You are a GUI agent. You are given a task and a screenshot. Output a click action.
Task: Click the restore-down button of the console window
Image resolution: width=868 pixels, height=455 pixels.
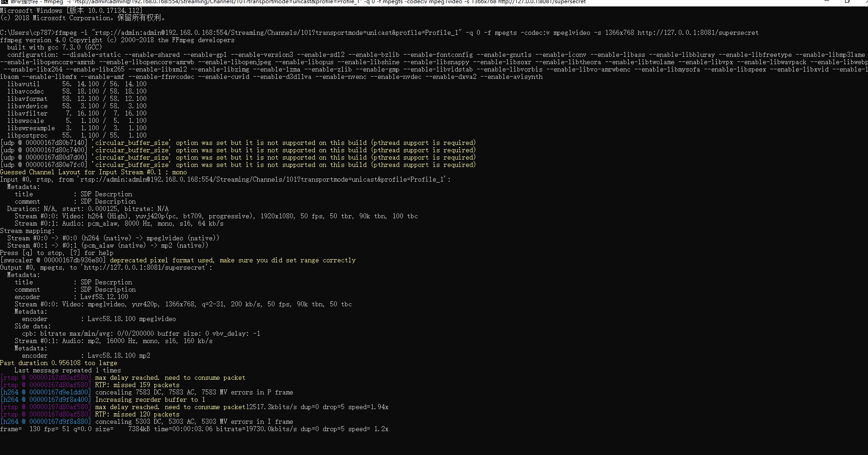pyautogui.click(x=847, y=2)
